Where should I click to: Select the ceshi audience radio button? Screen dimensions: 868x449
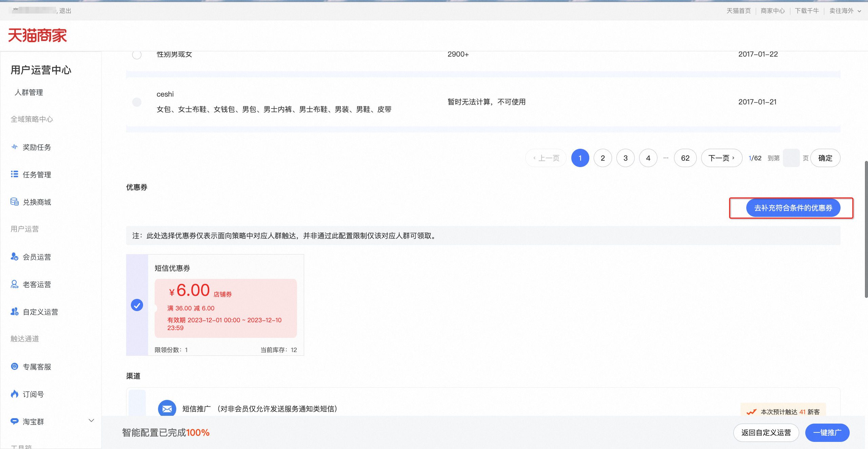pos(137,102)
